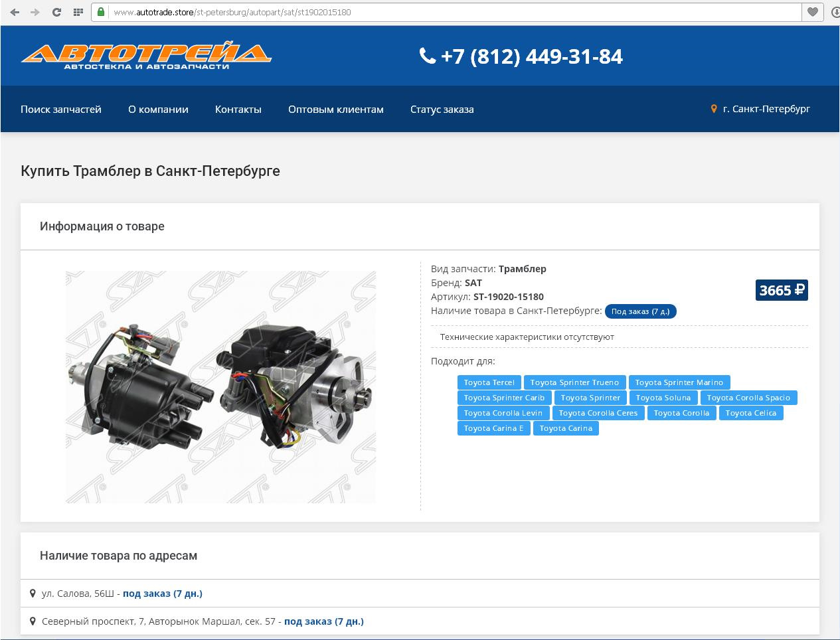Click the Под заказ (7 д.) availability badge
The height and width of the screenshot is (640, 840).
tap(640, 311)
